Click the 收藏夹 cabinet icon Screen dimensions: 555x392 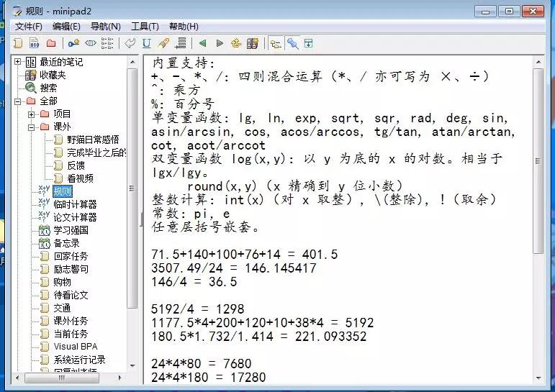point(30,75)
